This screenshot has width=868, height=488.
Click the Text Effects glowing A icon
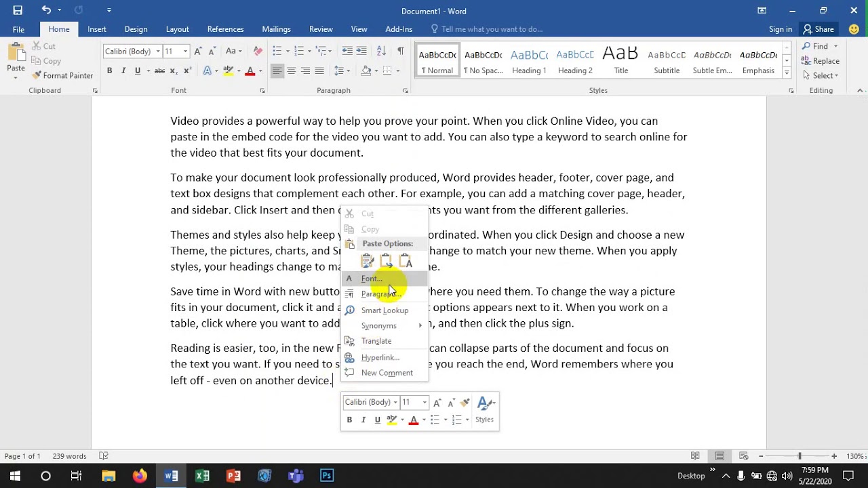click(x=208, y=70)
